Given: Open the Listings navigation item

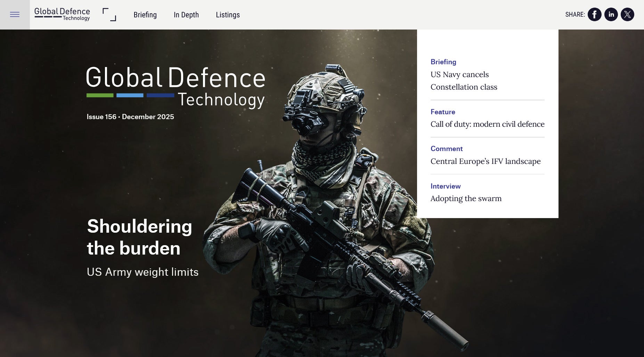Looking at the screenshot, I should pos(228,15).
